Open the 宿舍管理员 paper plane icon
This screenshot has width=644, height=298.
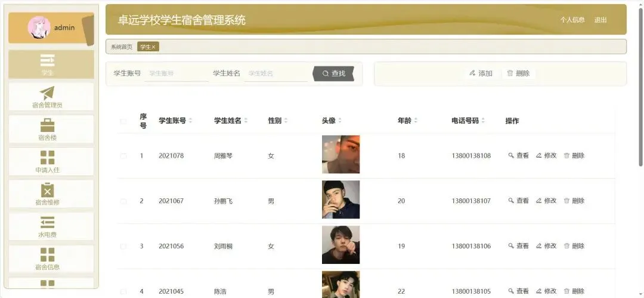pyautogui.click(x=47, y=93)
